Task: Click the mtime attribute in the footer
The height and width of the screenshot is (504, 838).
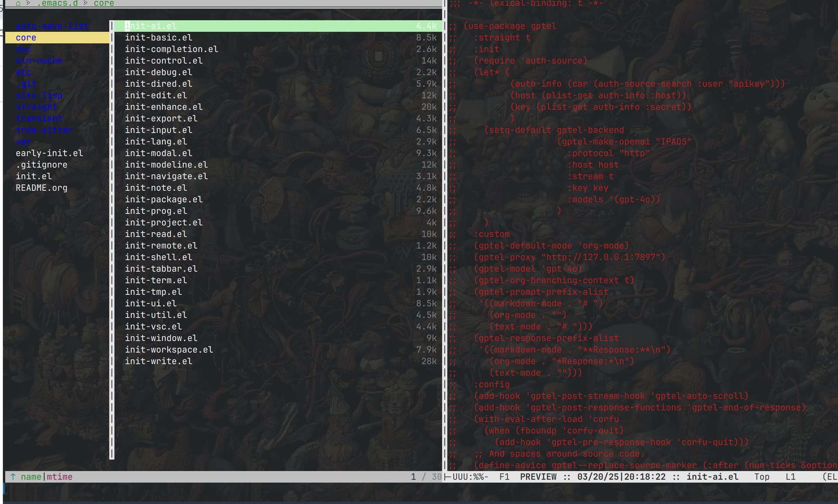Action: (60, 477)
